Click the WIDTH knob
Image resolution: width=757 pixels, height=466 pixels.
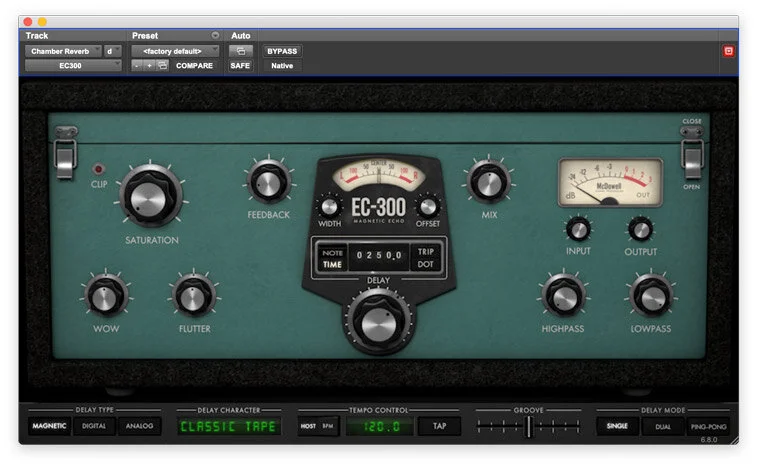click(x=329, y=207)
